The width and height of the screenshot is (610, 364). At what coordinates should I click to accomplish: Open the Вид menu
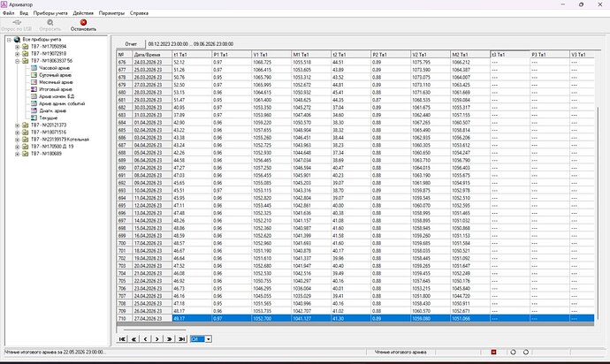coord(24,13)
